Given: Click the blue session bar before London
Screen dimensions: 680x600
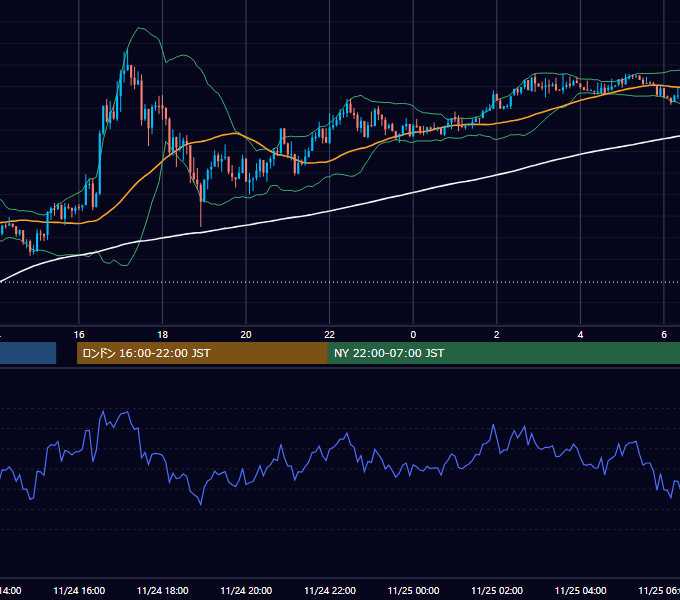Looking at the screenshot, I should (x=28, y=353).
